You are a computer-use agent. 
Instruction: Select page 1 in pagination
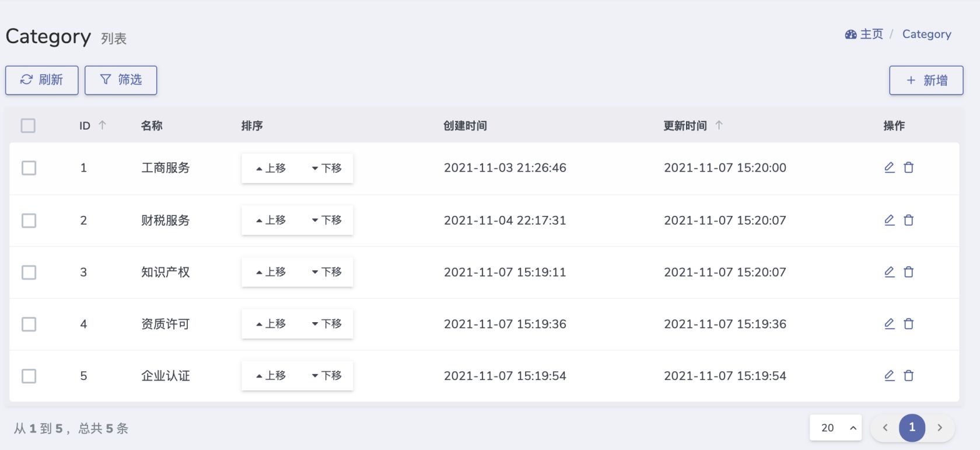click(x=912, y=428)
